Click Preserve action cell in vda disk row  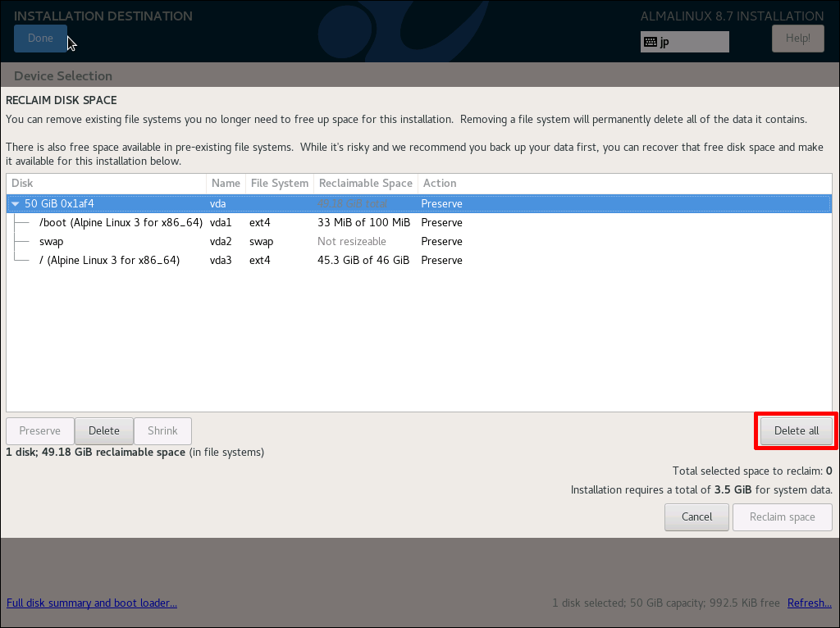441,204
